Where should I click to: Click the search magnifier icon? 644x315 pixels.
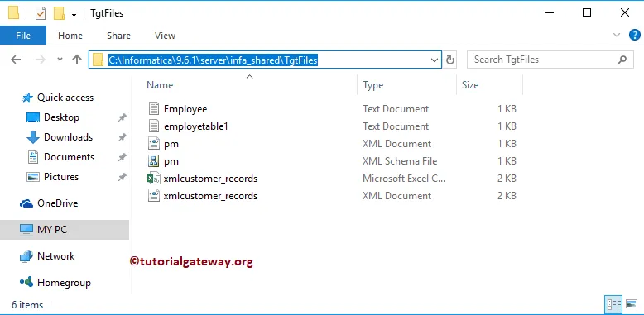[x=622, y=60]
